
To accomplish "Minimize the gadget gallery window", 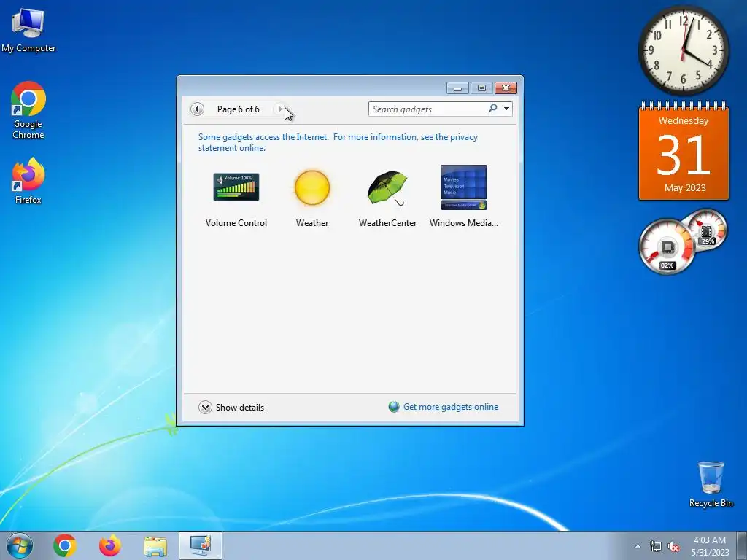I will (457, 88).
